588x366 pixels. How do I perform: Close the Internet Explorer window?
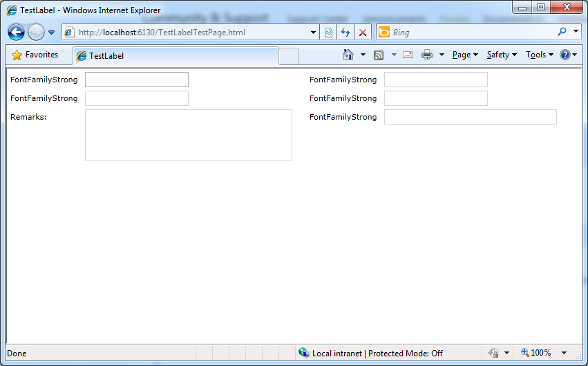[x=567, y=7]
